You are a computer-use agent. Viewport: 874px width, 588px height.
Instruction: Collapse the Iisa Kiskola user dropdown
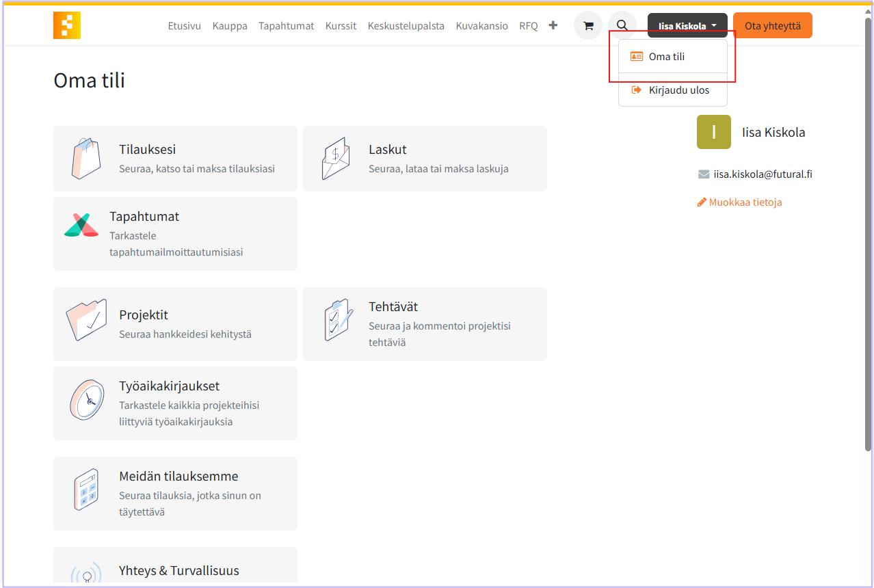[687, 26]
